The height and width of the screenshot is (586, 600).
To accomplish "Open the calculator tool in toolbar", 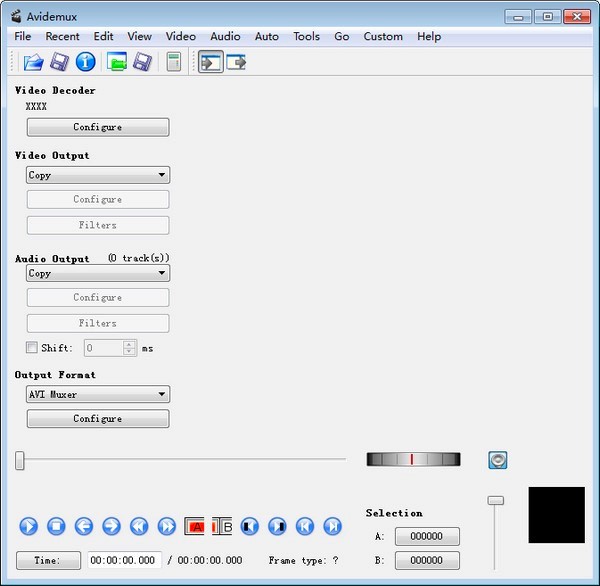I will (x=174, y=62).
